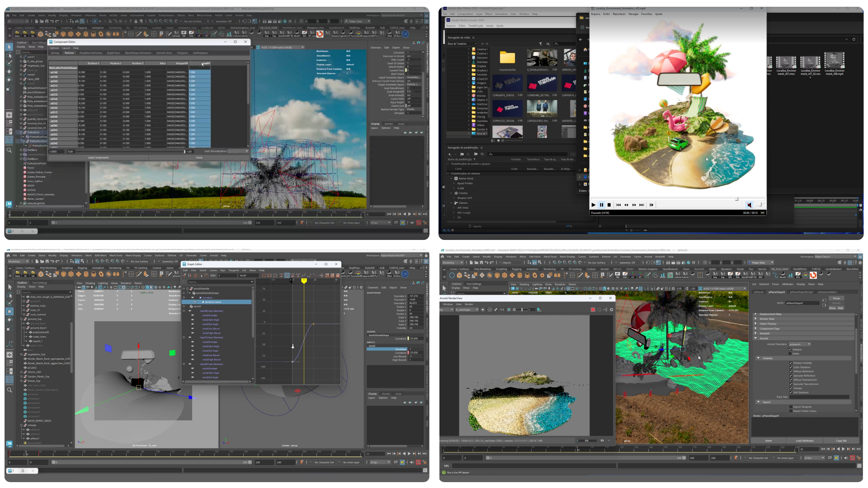Toggle the Casts Shadows checkbox

[790, 367]
